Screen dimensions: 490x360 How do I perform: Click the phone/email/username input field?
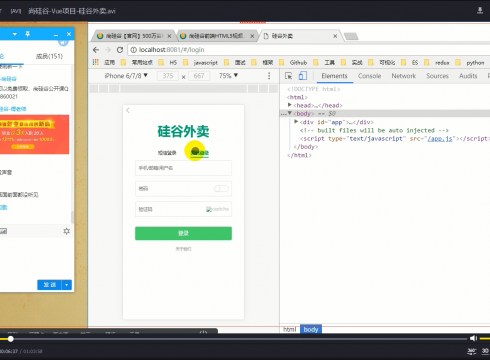183,168
